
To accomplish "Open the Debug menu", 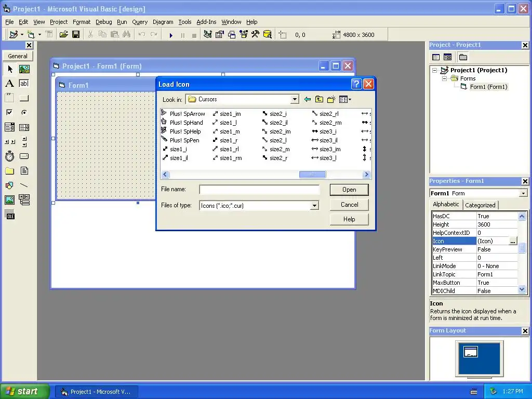I will coord(104,22).
